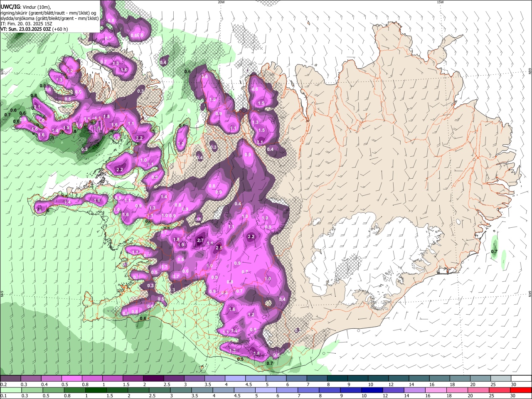Click the '0.4' label in the upper legend row

point(44,384)
